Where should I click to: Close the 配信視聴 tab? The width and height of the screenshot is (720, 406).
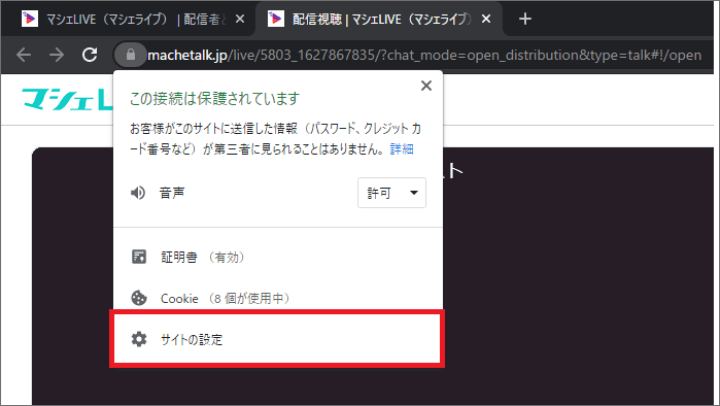pos(486,19)
